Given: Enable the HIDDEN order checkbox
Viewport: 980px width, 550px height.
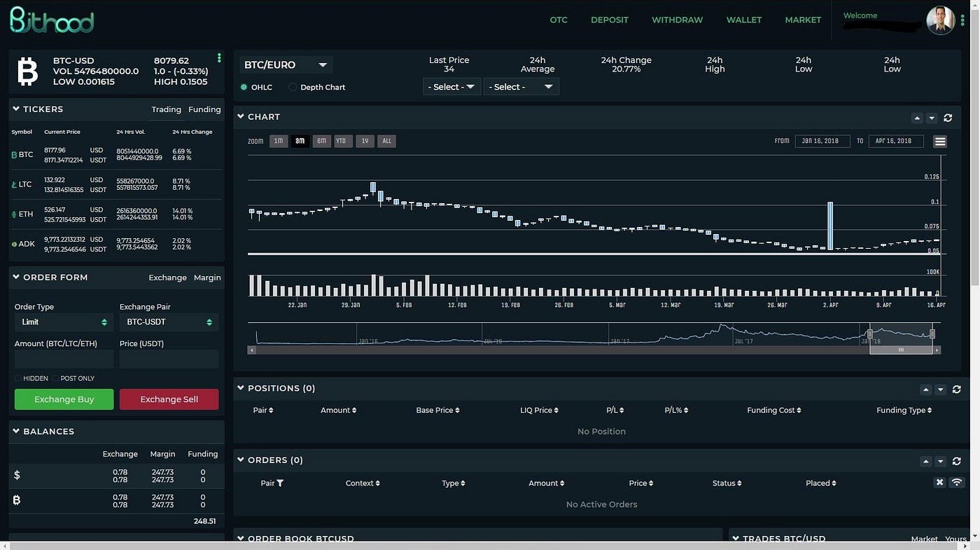Looking at the screenshot, I should tap(17, 378).
